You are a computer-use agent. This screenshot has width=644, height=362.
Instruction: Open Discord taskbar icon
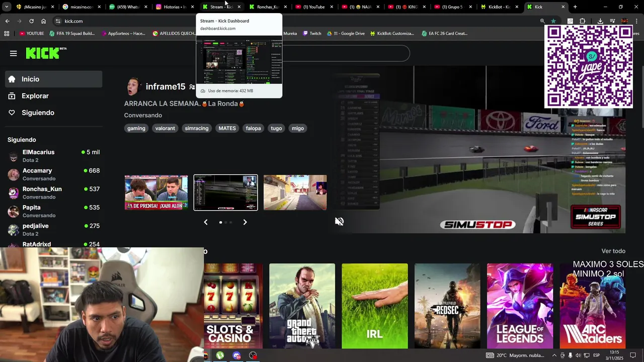(x=237, y=355)
